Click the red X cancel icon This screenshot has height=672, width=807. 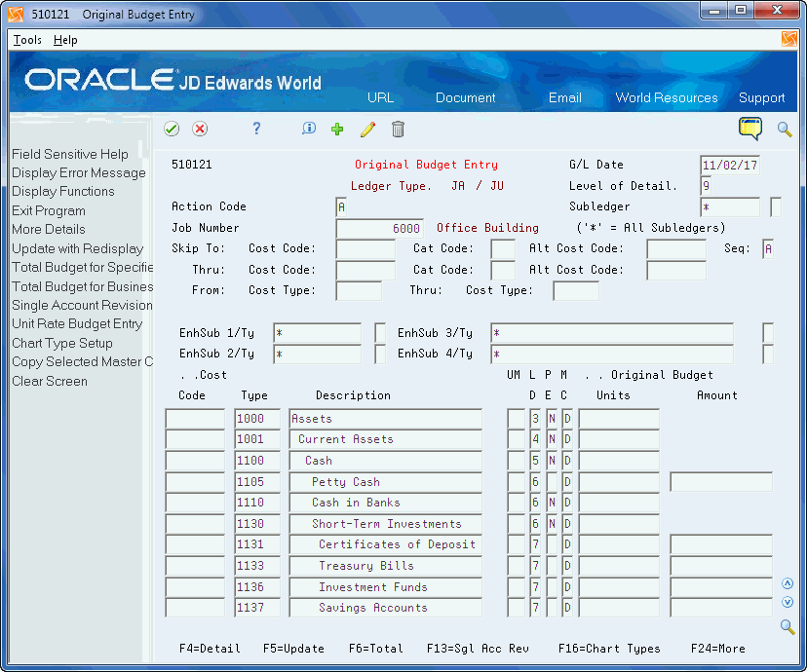click(x=200, y=129)
